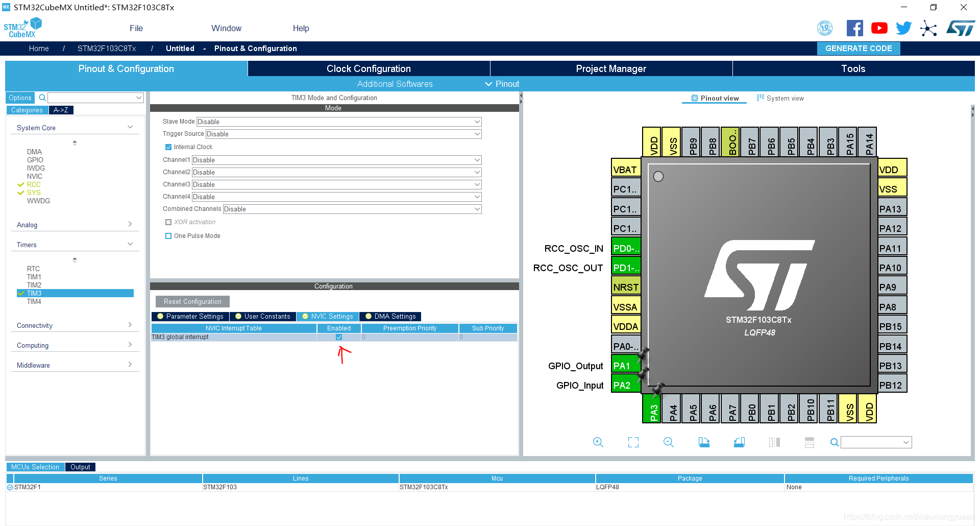Select GPIO under System Core
Image resolution: width=980 pixels, height=526 pixels.
35,160
